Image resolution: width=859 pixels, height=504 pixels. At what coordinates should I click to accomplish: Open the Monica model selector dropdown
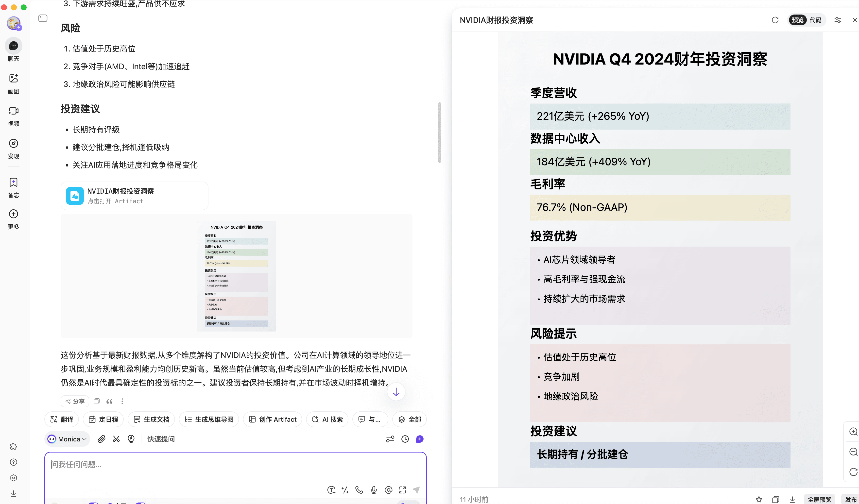67,439
